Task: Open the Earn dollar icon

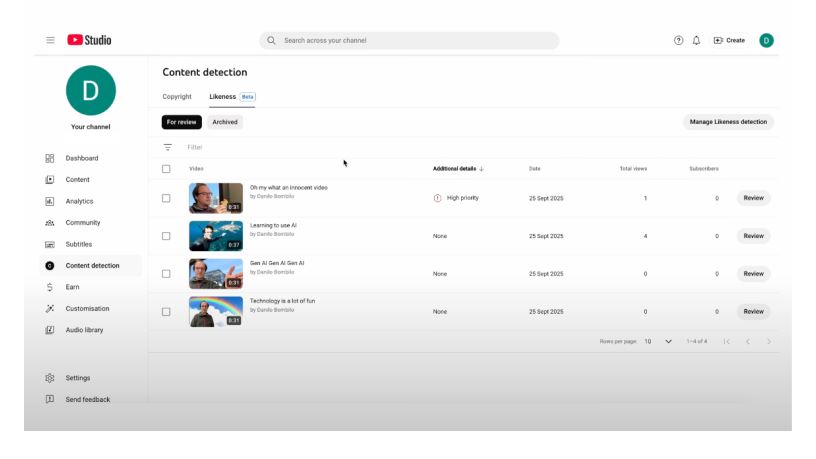Action: (x=49, y=287)
